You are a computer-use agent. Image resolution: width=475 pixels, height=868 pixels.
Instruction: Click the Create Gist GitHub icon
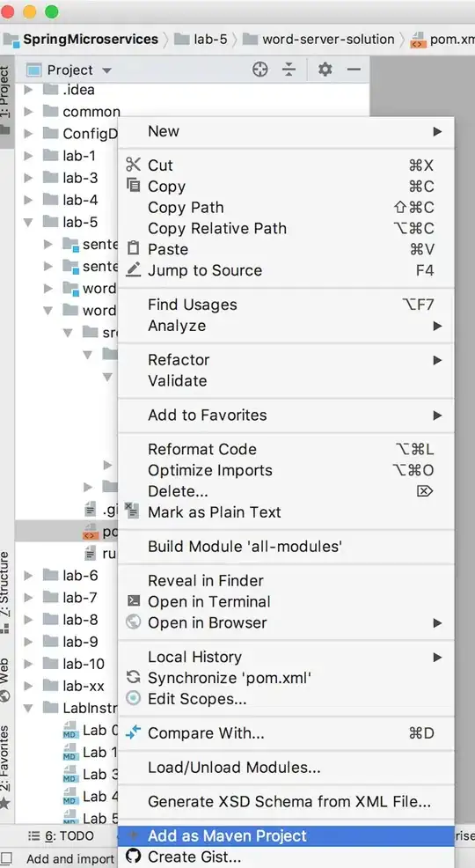134,857
